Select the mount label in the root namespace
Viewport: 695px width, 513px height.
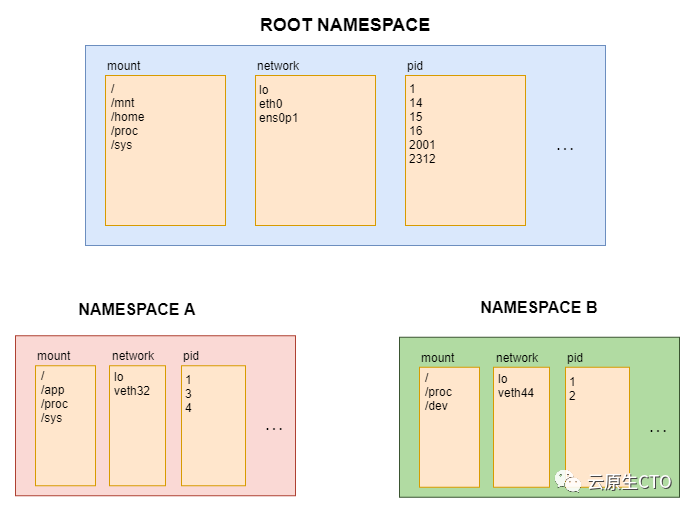pos(124,66)
